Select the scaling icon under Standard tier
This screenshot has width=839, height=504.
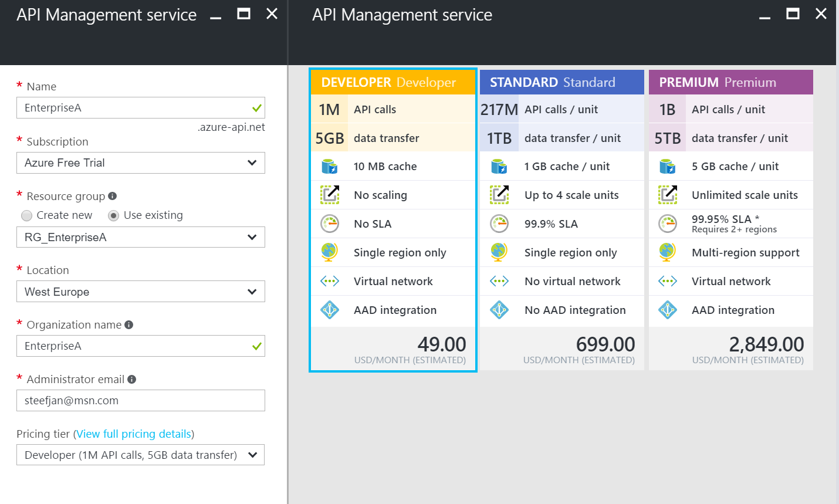pos(499,194)
